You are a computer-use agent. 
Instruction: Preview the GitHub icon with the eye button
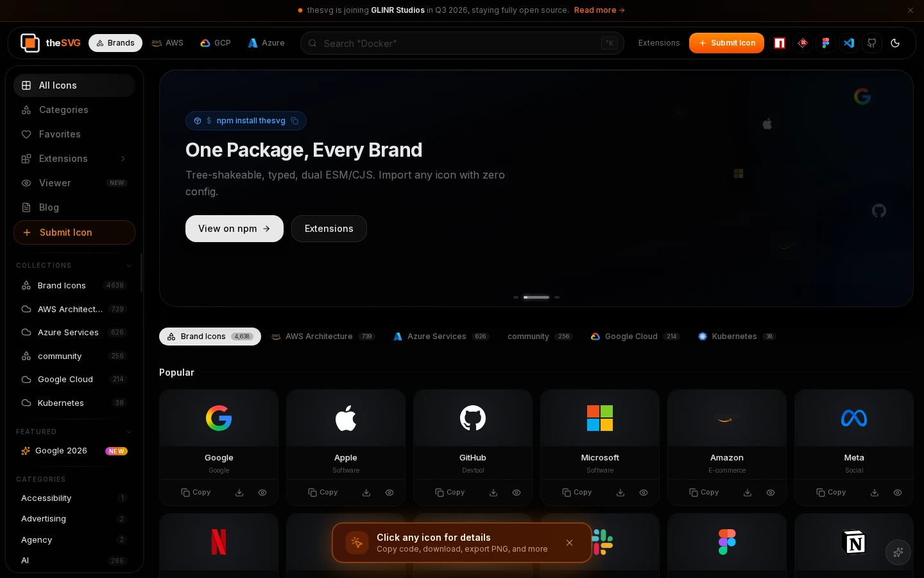[517, 493]
